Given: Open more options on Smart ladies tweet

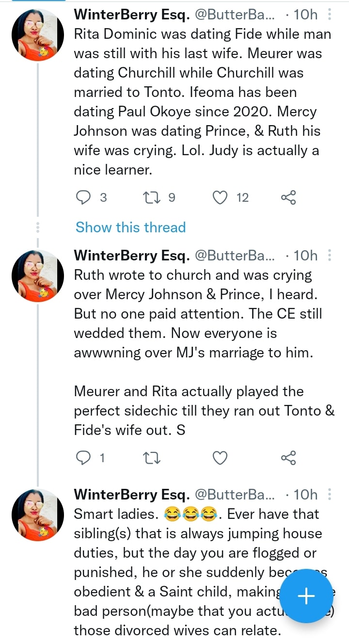Looking at the screenshot, I should (330, 494).
